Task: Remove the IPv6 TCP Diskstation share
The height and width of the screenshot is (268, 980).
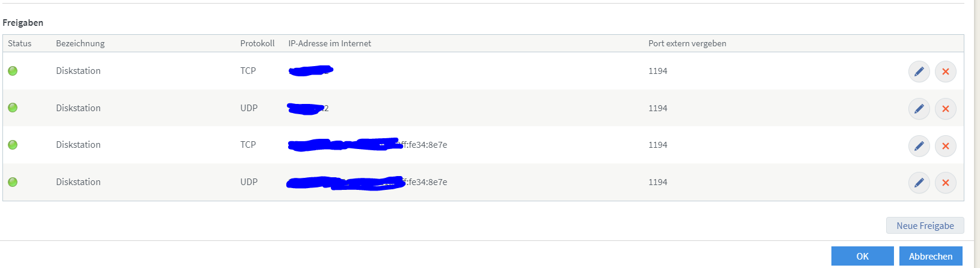Action: coord(945,145)
